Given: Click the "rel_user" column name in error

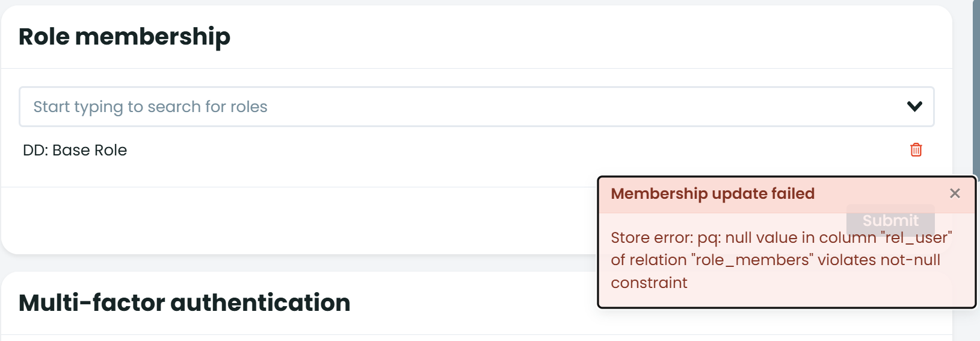Looking at the screenshot, I should tap(916, 238).
